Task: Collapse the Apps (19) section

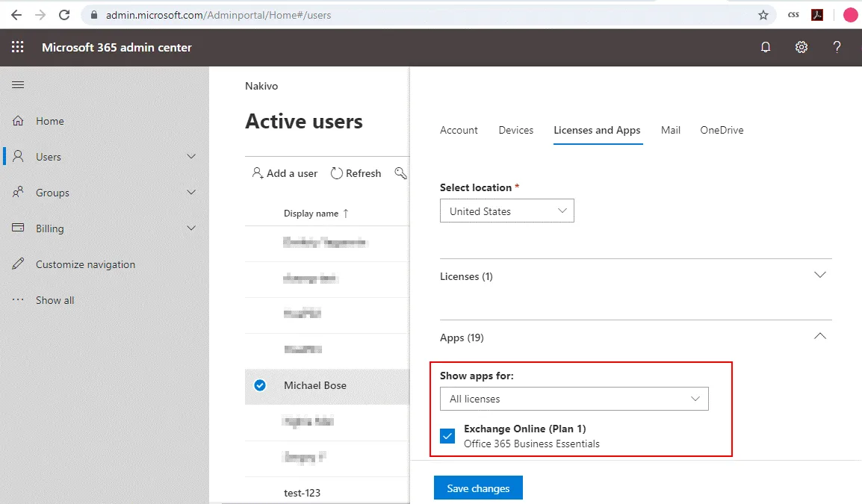Action: [819, 337]
